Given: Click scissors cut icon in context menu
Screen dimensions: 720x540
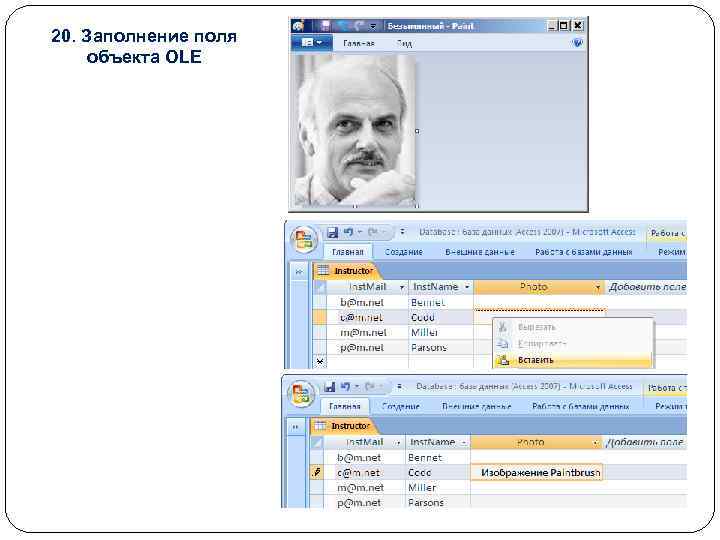Looking at the screenshot, I should click(x=503, y=327).
